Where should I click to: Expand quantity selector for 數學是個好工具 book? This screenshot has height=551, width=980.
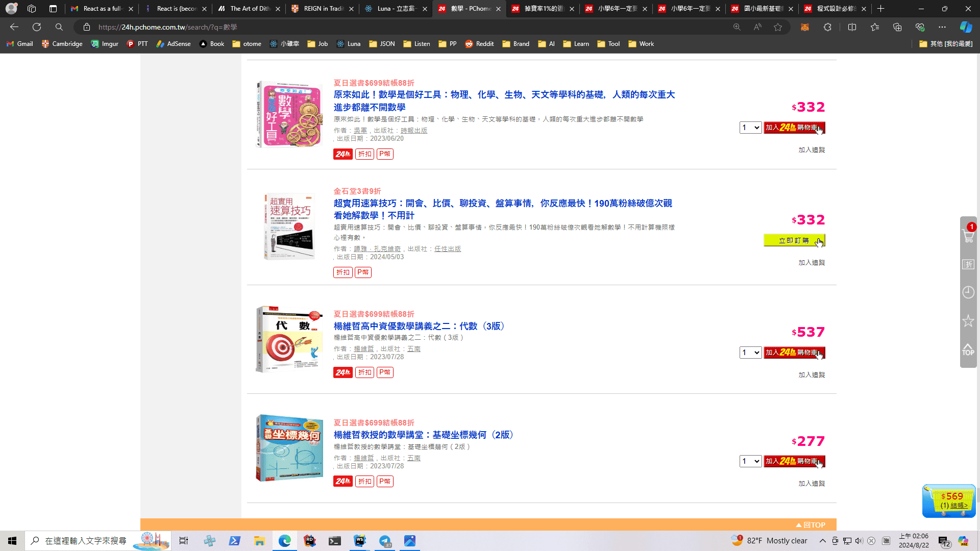click(x=750, y=128)
